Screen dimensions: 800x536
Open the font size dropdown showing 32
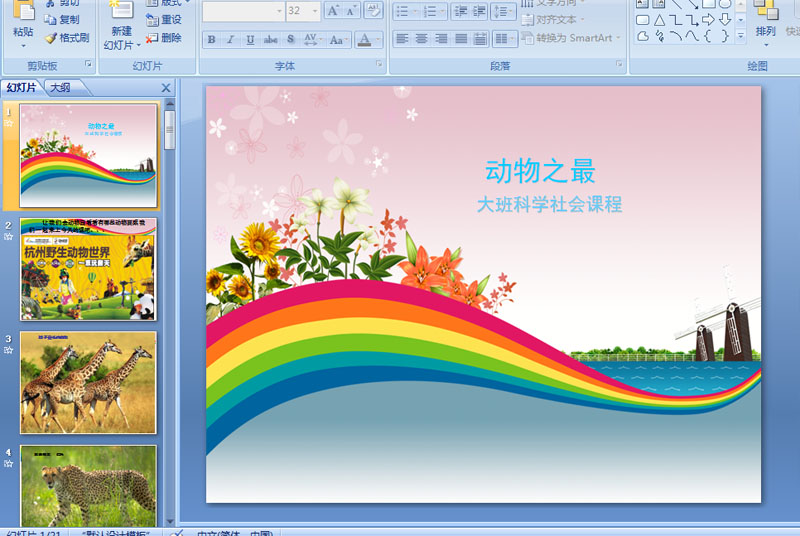(x=315, y=11)
